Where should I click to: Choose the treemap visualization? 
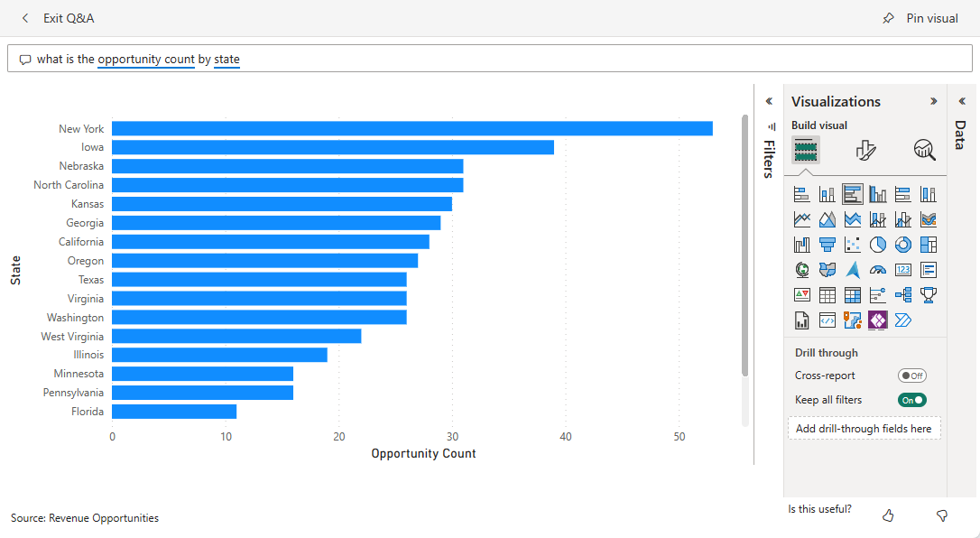point(928,244)
